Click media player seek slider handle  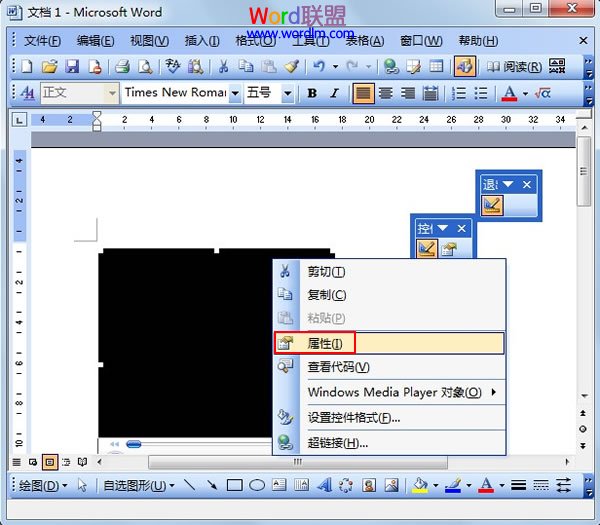(134, 444)
